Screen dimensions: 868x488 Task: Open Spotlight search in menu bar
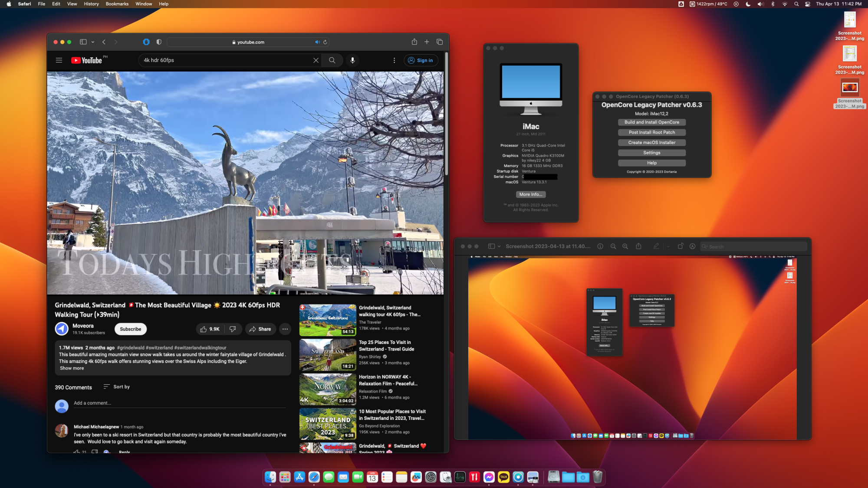coord(796,4)
